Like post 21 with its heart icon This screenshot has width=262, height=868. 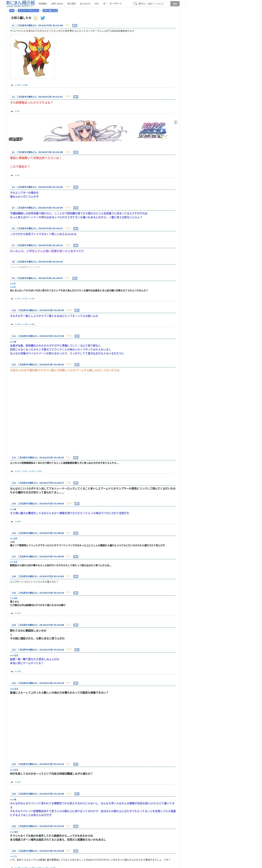(x=67, y=649)
